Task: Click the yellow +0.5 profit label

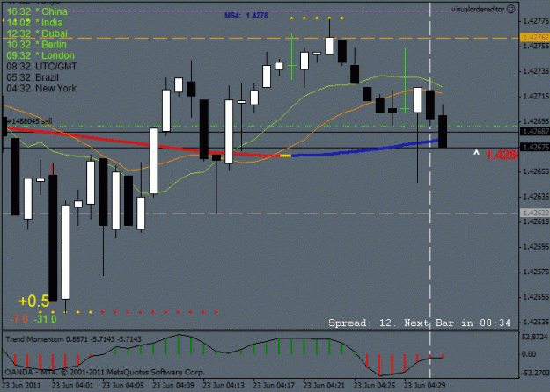Action: point(33,301)
